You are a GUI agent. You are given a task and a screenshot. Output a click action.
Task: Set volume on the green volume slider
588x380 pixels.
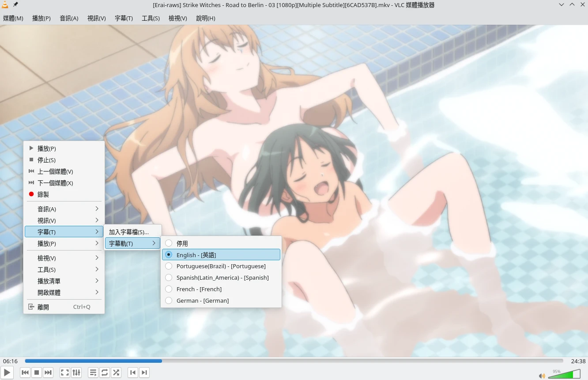(564, 374)
